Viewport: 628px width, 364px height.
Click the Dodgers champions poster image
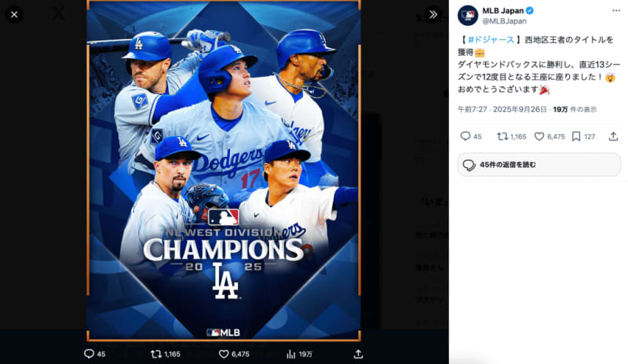224,173
